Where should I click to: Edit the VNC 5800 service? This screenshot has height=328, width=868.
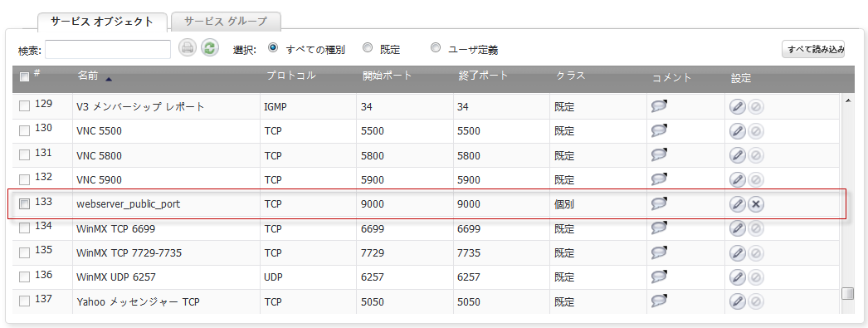tap(738, 155)
